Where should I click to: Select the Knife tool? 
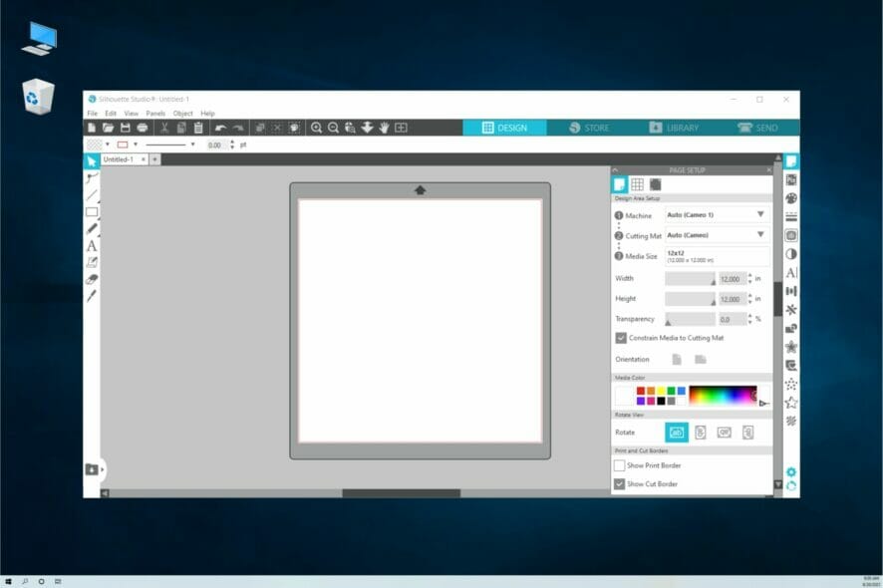[x=92, y=296]
